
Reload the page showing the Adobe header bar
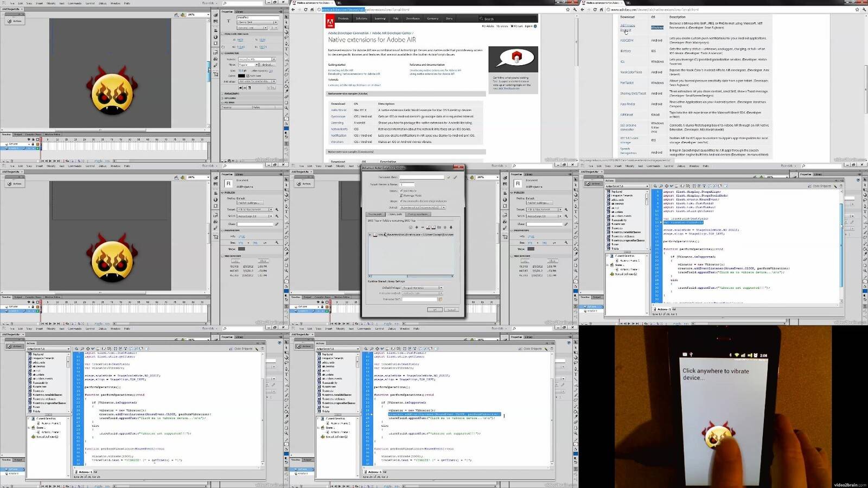(305, 9)
